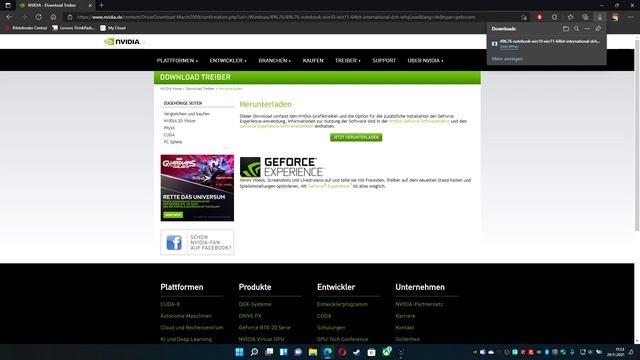Open the Favorites toolbar icon
The width and height of the screenshot is (640, 360).
pos(570,17)
